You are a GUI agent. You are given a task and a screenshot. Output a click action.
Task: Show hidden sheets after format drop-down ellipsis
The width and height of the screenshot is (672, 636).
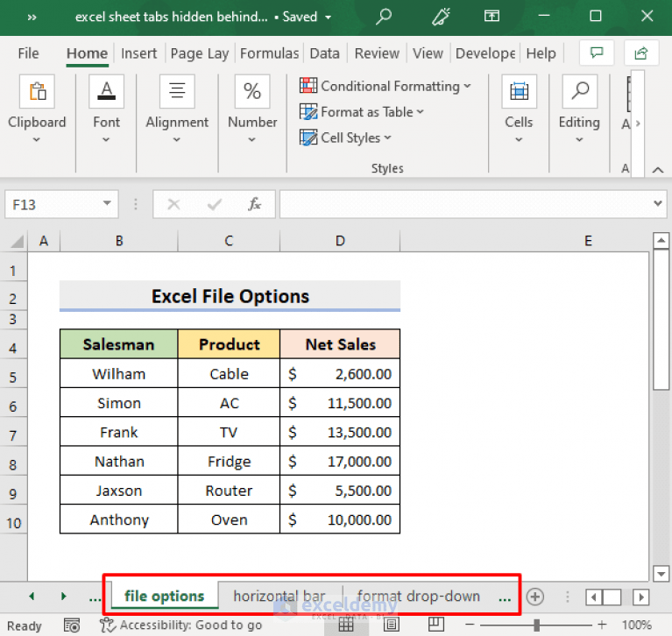(x=505, y=597)
